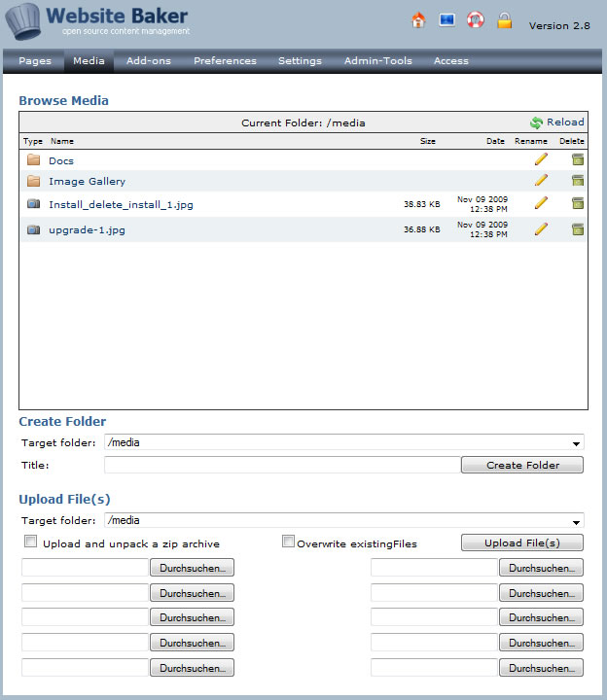This screenshot has width=607, height=700.
Task: Expand Upload File(s) target folder dropdown
Action: (x=576, y=521)
